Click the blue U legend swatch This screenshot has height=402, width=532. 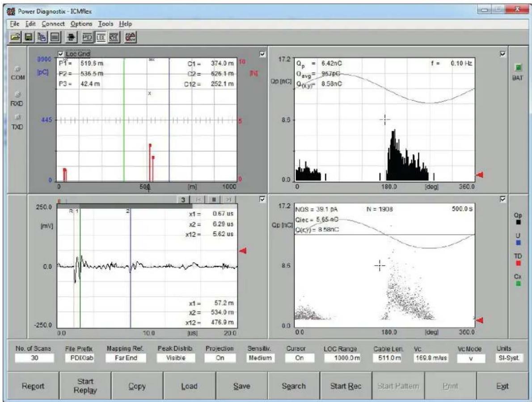(x=518, y=243)
